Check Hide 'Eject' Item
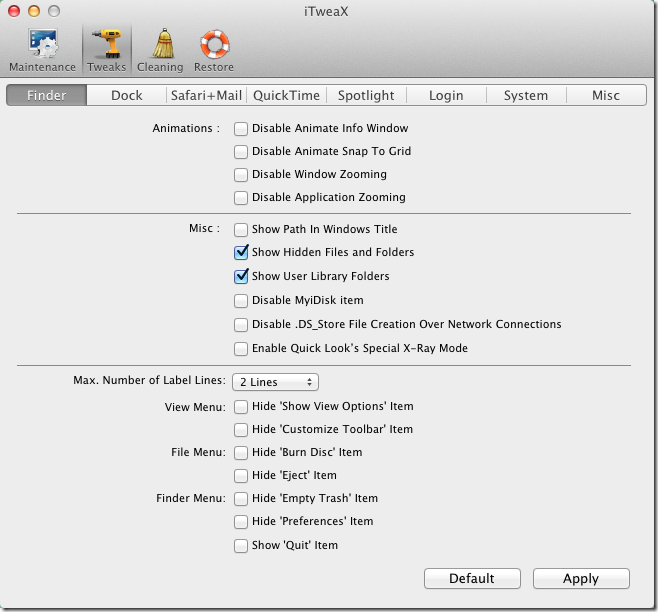 coord(241,476)
